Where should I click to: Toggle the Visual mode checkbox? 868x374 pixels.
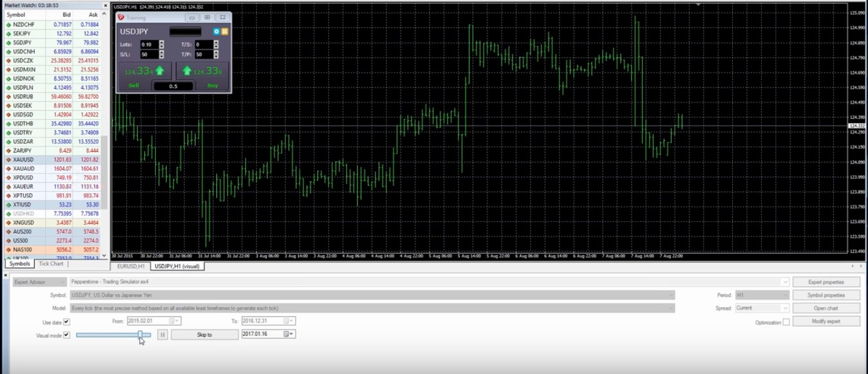click(66, 335)
